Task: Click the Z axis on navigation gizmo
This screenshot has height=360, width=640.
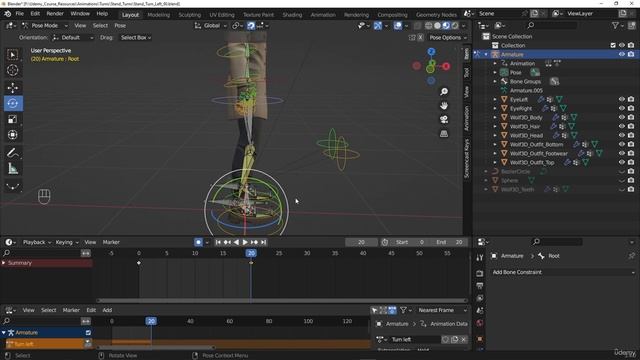Action: click(431, 51)
